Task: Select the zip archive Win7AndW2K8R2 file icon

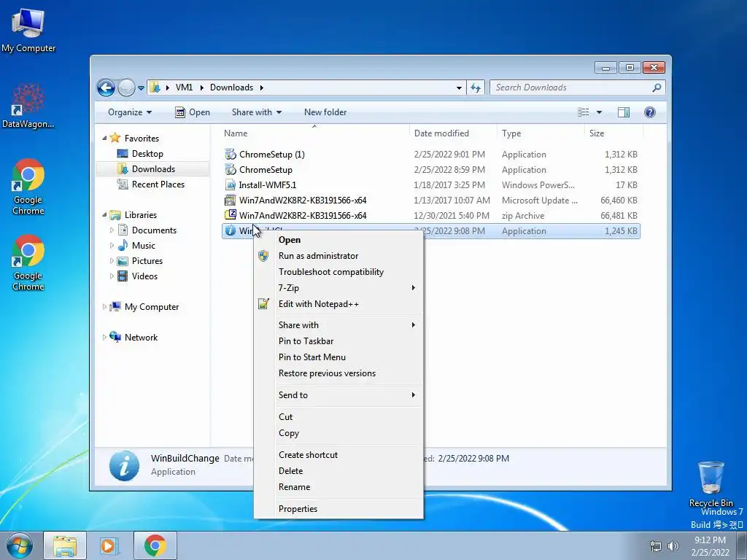Action: coord(231,215)
